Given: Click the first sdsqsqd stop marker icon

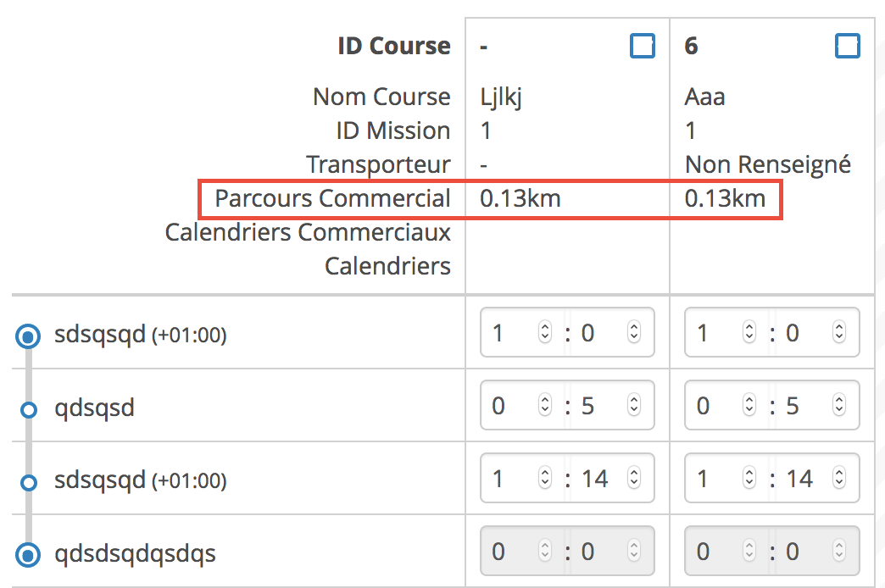Looking at the screenshot, I should click(28, 337).
